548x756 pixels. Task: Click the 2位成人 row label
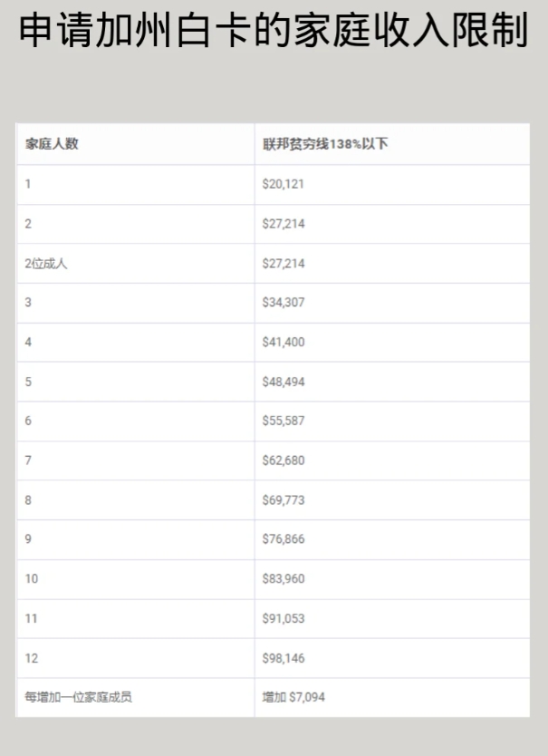[x=46, y=263]
